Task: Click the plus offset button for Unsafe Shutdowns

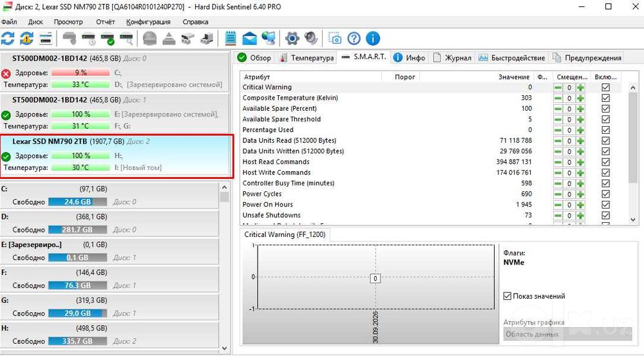Action: coord(580,216)
